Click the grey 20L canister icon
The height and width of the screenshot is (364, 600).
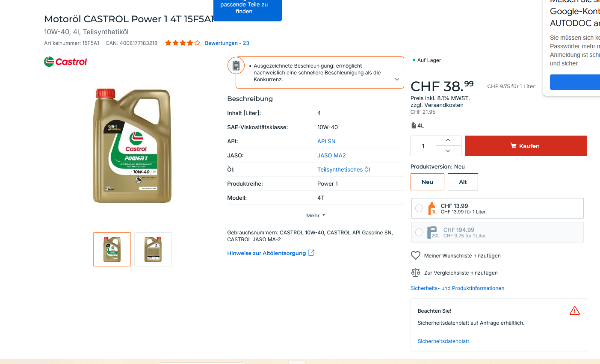[432, 232]
